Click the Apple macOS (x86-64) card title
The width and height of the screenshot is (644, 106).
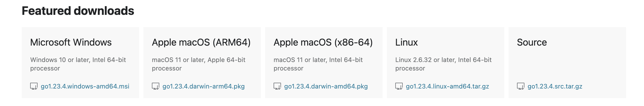point(323,42)
